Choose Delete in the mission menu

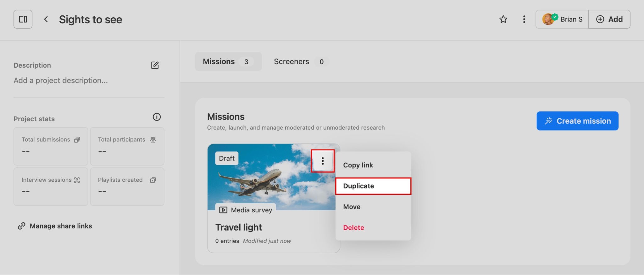point(353,227)
